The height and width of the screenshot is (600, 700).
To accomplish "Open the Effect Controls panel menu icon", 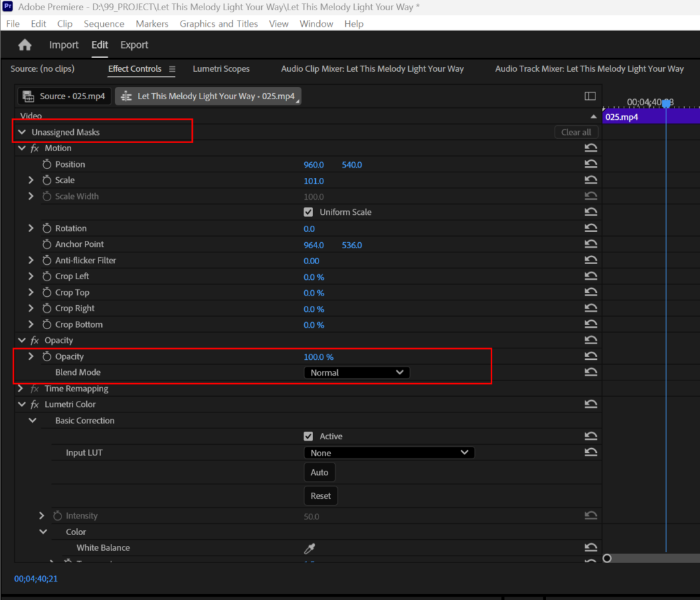I will 172,69.
